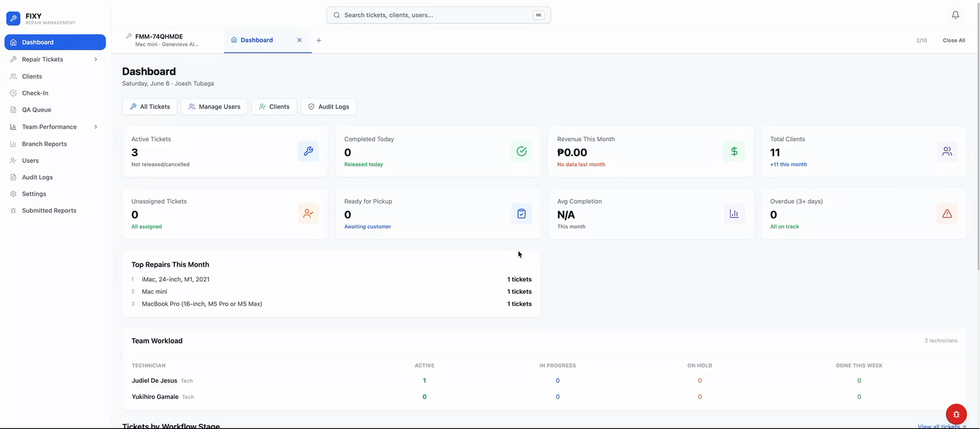Screen dimensions: 980x429
Task: Click the Active Tickets wrench icon
Action: [x=308, y=151]
